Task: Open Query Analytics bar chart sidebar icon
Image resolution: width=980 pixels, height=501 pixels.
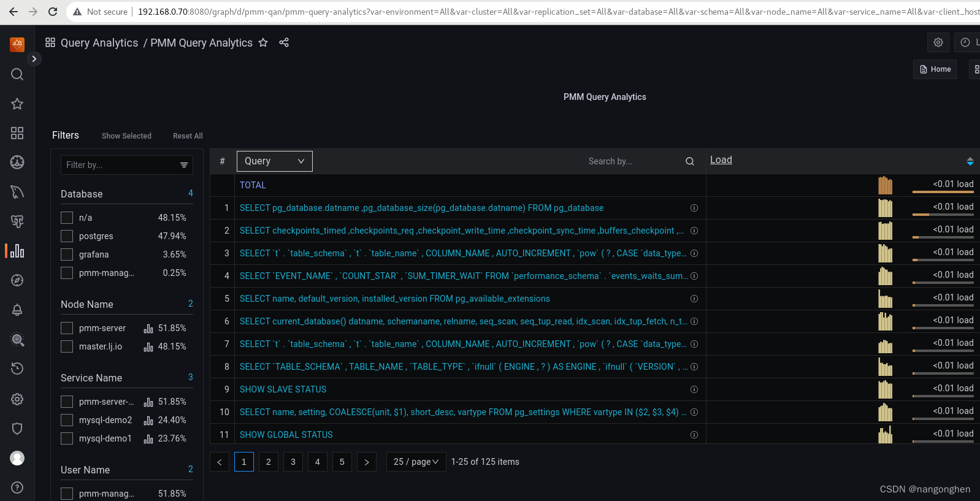Action: coord(17,251)
